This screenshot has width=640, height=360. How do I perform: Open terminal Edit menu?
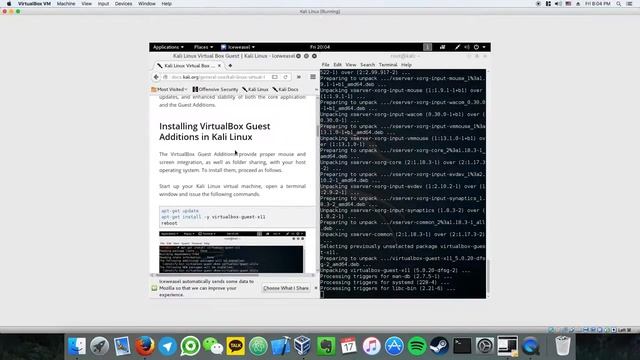point(337,65)
